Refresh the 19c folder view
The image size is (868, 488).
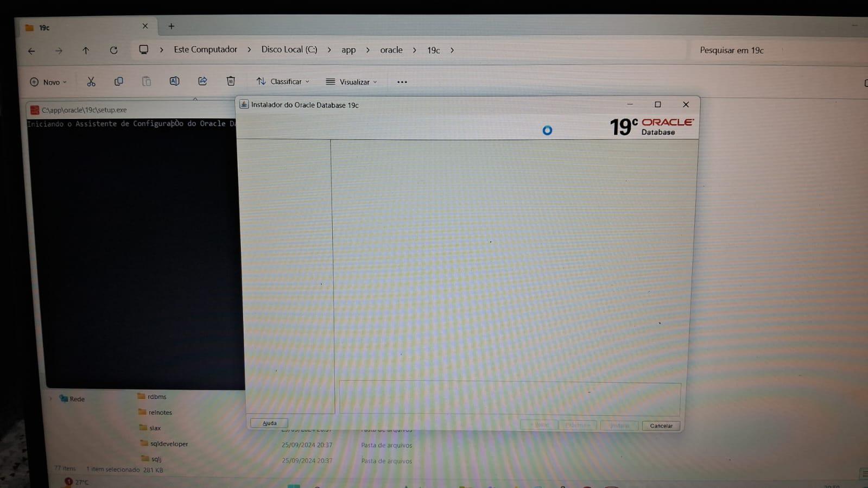click(x=113, y=50)
